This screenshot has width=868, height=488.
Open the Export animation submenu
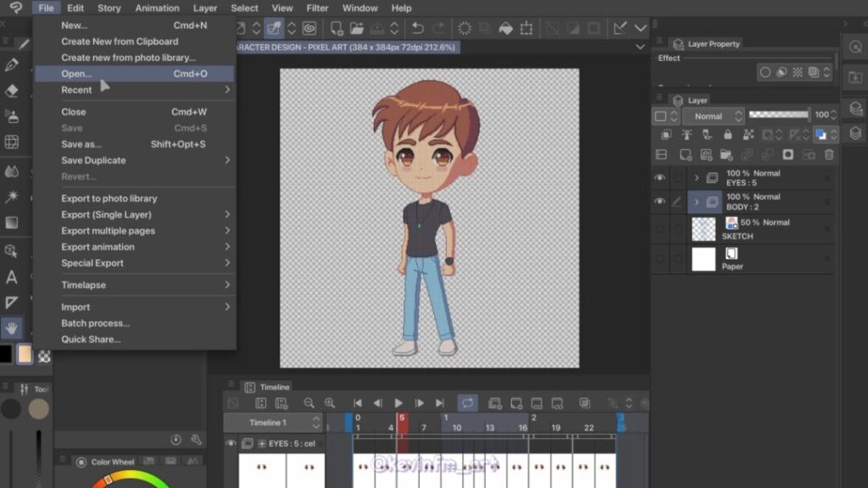point(97,247)
